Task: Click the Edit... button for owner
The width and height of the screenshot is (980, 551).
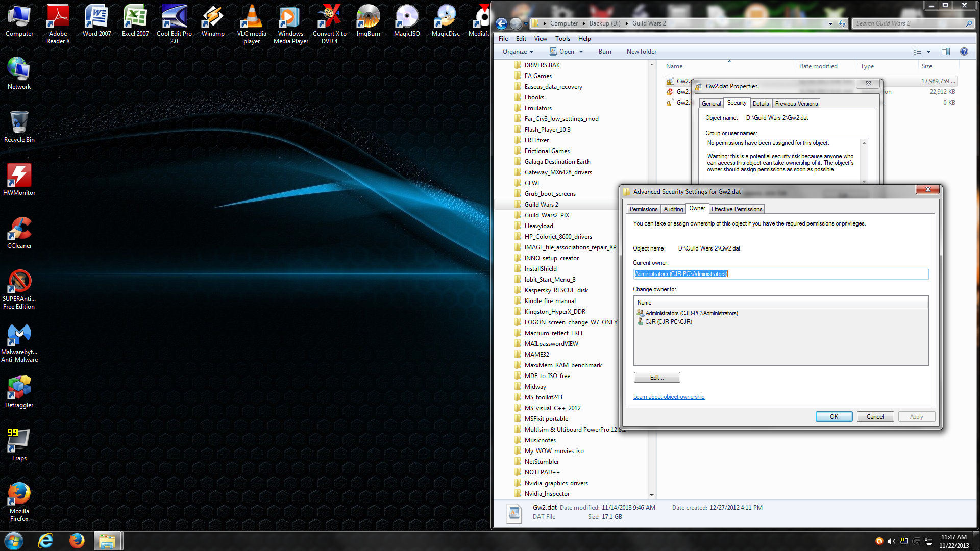Action: point(656,378)
